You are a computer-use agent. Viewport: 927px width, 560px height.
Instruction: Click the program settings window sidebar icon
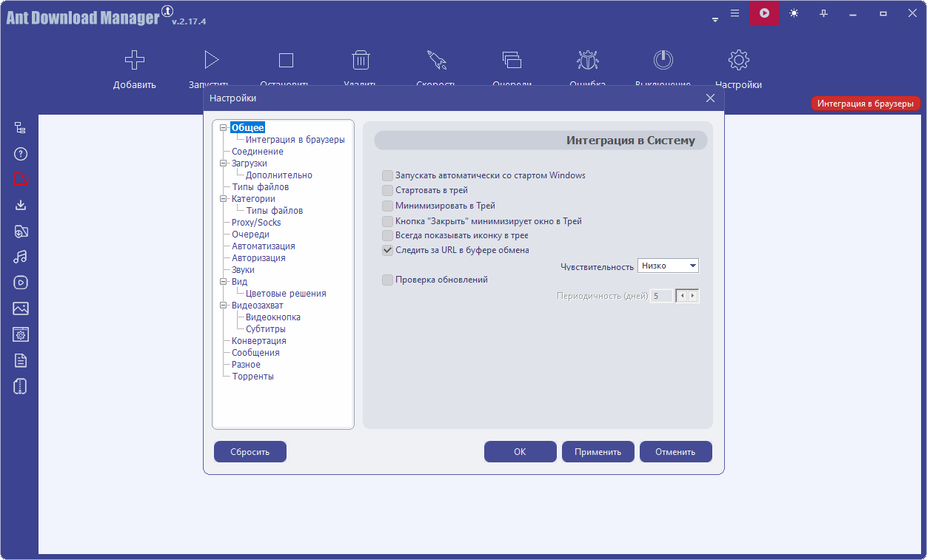[x=21, y=334]
